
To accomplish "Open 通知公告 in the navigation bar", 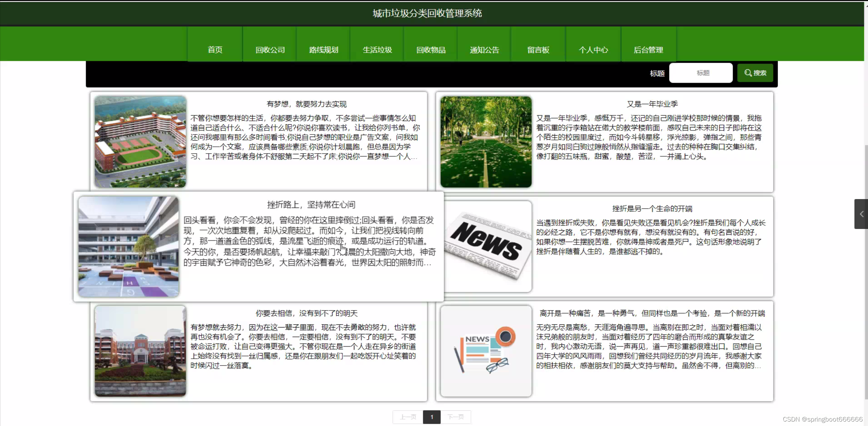I will tap(484, 50).
